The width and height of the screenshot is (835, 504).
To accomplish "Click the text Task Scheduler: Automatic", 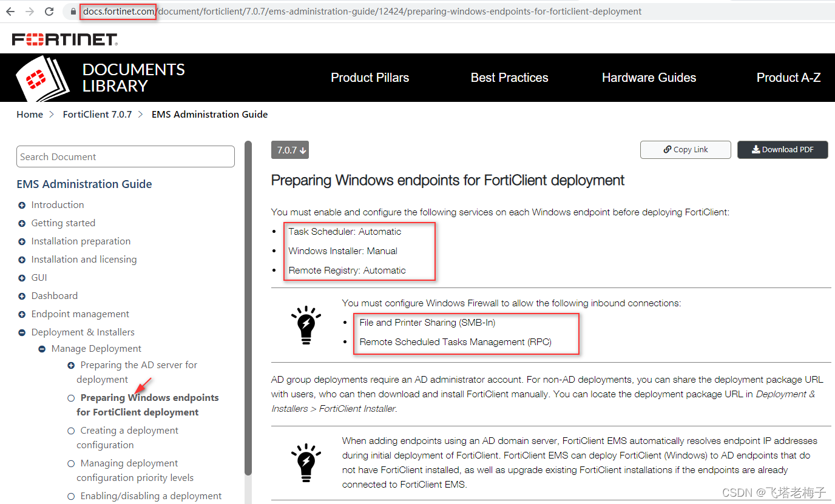I will coord(345,232).
